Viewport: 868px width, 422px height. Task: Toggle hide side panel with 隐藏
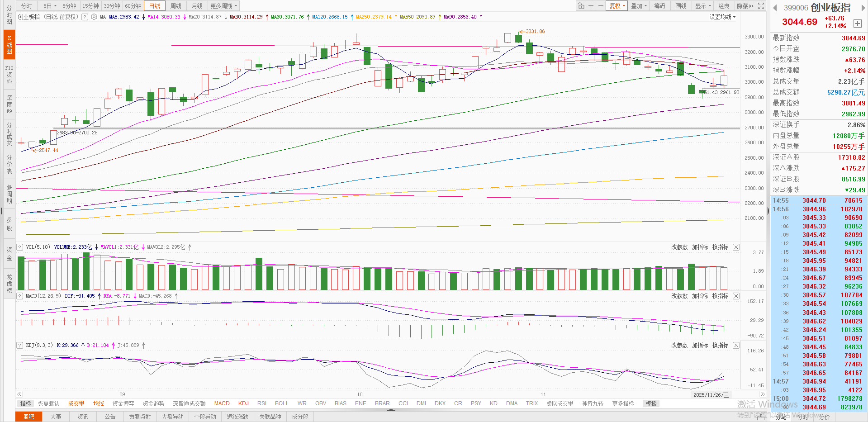(x=745, y=6)
